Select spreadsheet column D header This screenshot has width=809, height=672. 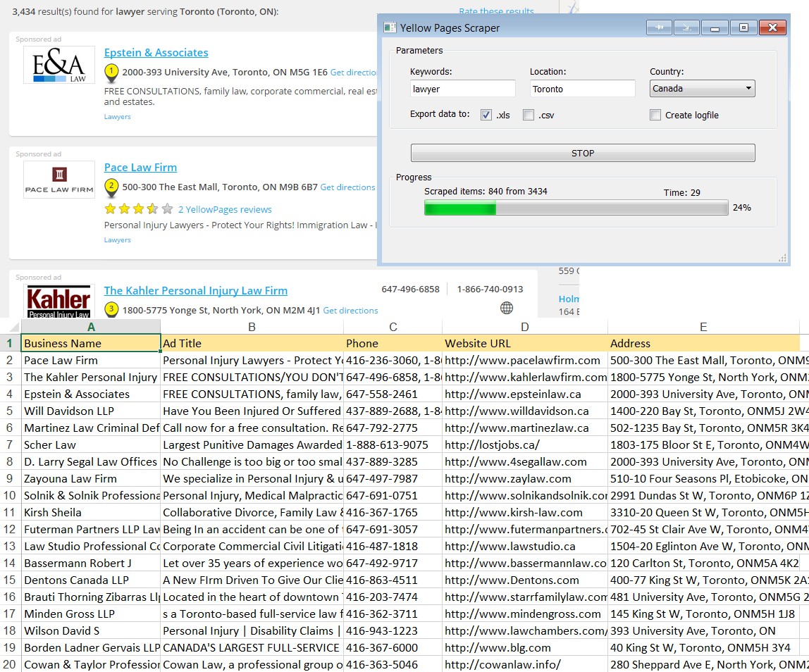tap(525, 327)
